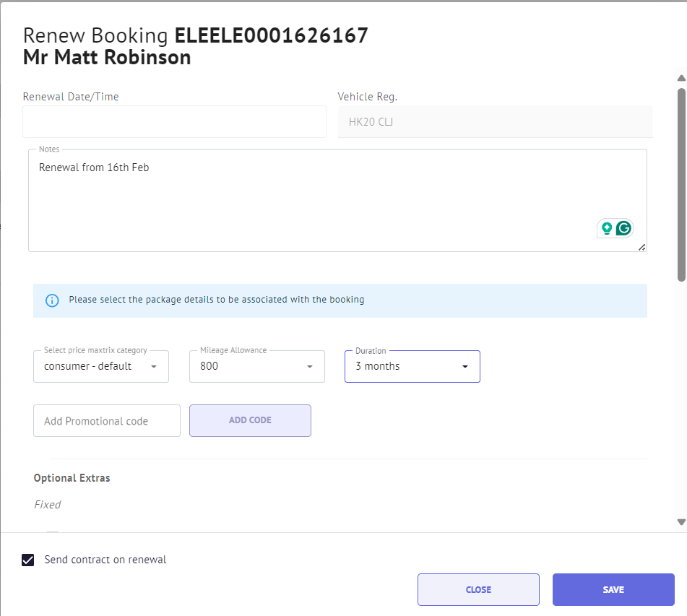Click the scrollbar up arrow
This screenshot has width=687, height=616.
[x=680, y=78]
